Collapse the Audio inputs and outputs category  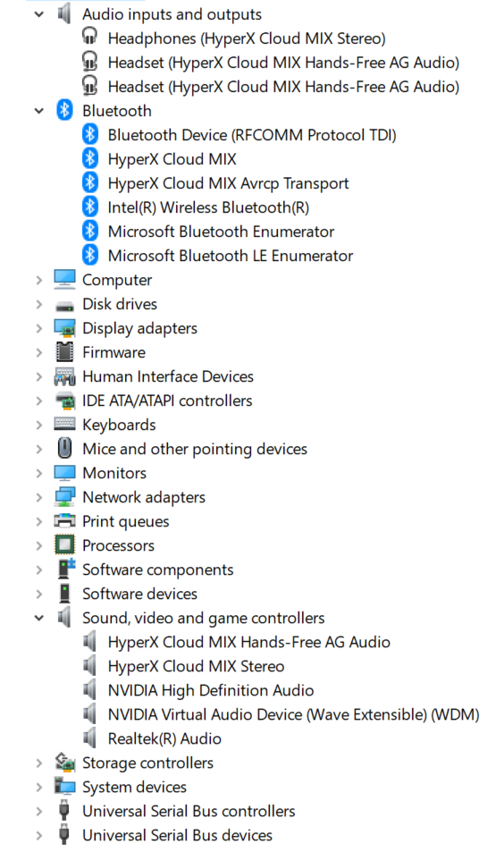click(38, 14)
